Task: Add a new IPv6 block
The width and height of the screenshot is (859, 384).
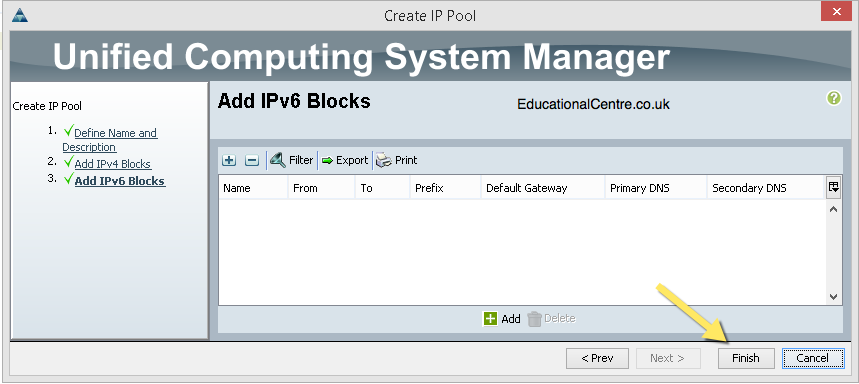Action: pyautogui.click(x=502, y=318)
